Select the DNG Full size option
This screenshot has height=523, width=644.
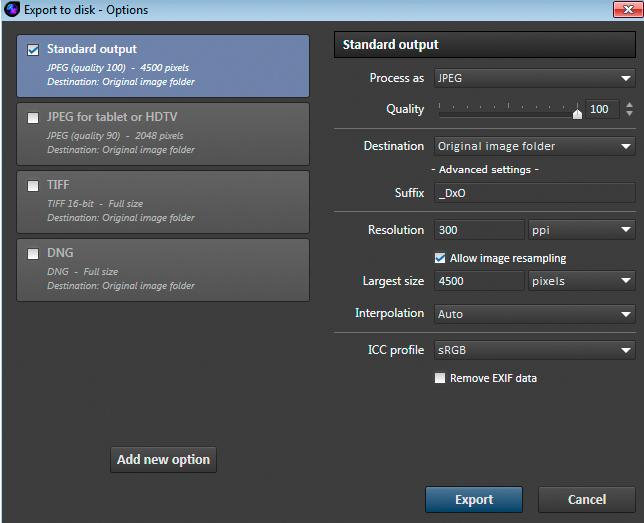[x=163, y=270]
